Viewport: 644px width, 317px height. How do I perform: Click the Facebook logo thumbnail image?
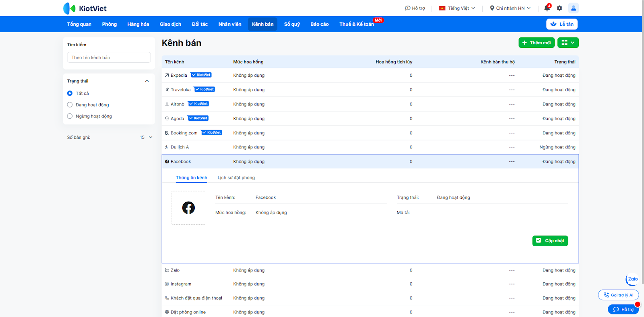click(188, 208)
